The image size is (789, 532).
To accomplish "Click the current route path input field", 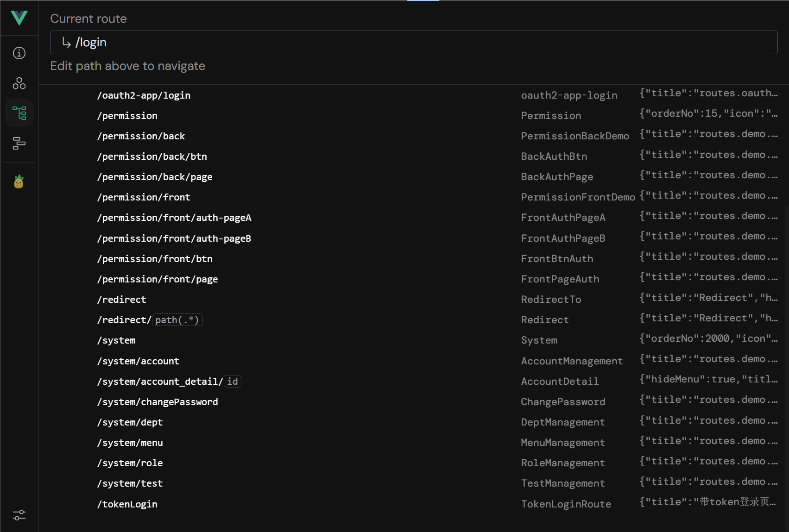I will (413, 43).
